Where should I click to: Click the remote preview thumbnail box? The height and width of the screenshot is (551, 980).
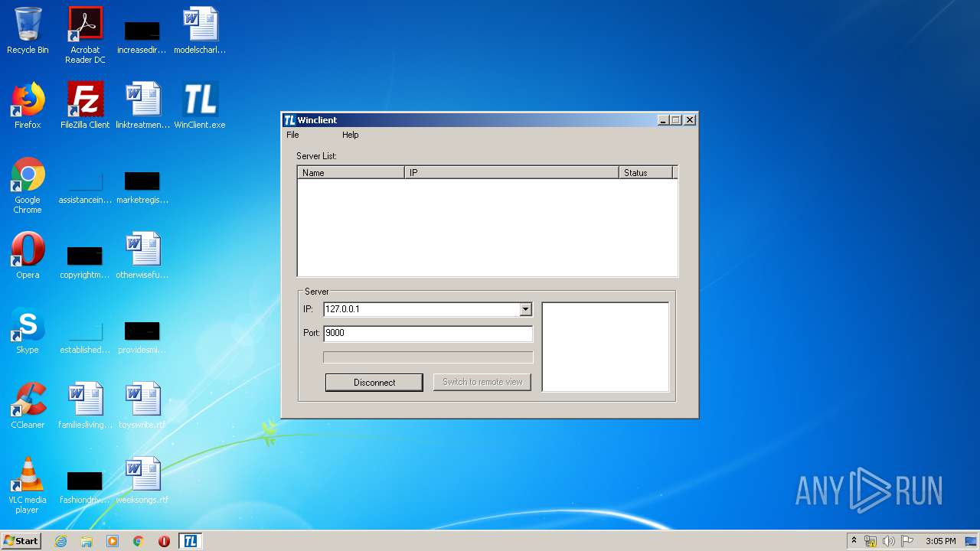coord(606,347)
